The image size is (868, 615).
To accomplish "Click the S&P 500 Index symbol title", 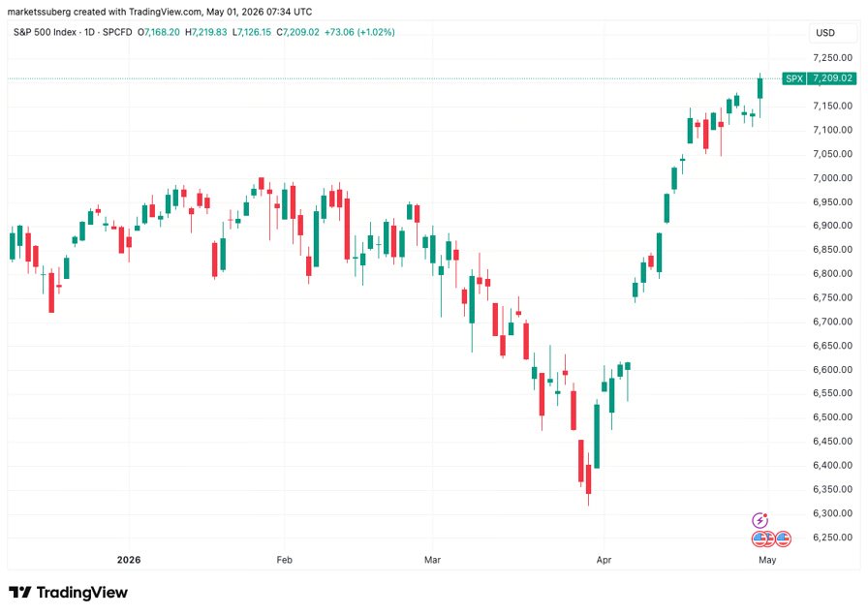I will tap(45, 32).
